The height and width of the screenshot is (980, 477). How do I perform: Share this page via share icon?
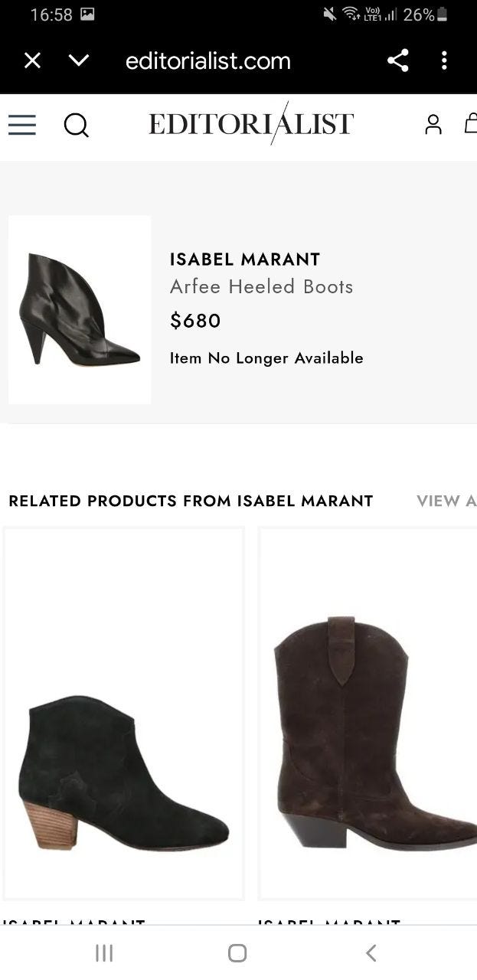pyautogui.click(x=397, y=60)
